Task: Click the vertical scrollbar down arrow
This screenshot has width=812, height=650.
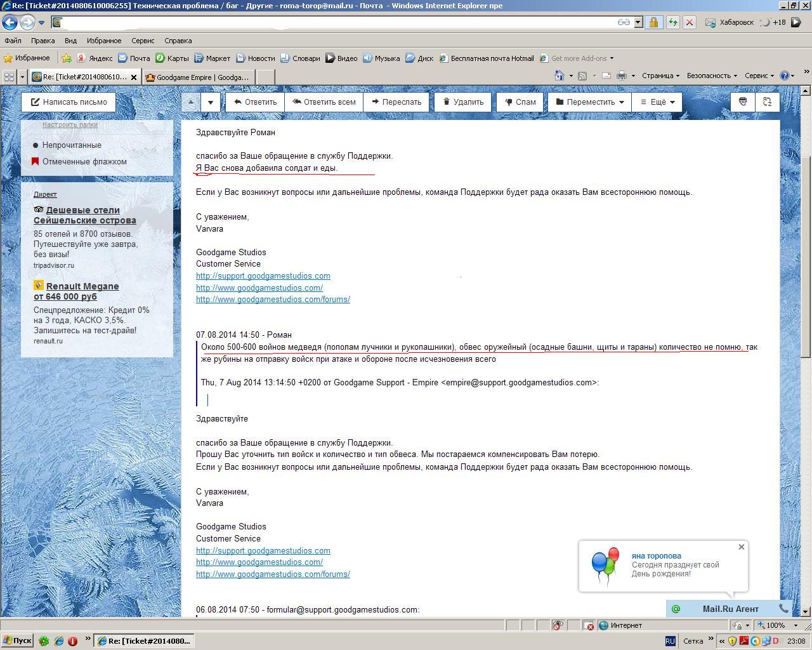Action: click(x=806, y=611)
